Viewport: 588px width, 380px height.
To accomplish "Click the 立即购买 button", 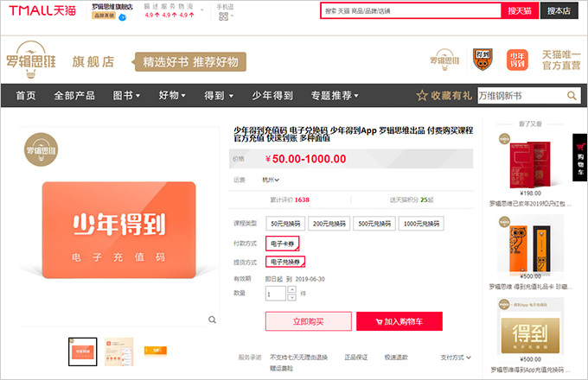I will pyautogui.click(x=308, y=321).
